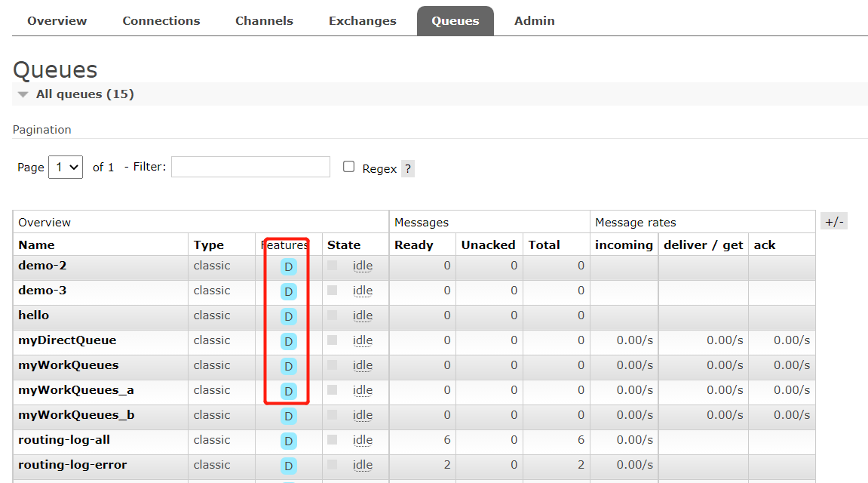Sort queues by Unacked column
Viewport: 868px width, 483px height.
[x=488, y=245]
